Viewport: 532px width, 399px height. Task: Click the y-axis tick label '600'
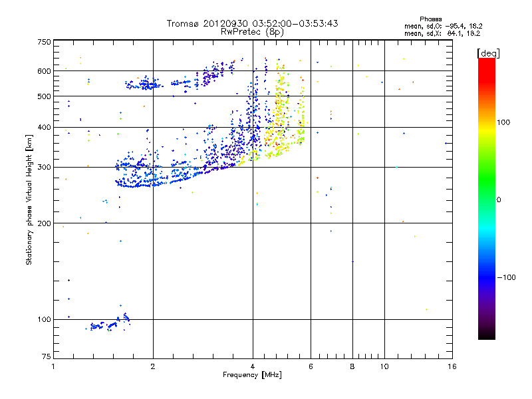tap(44, 71)
